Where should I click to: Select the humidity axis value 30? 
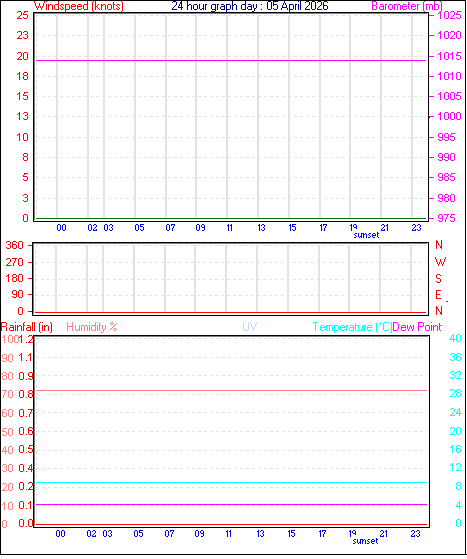point(7,468)
